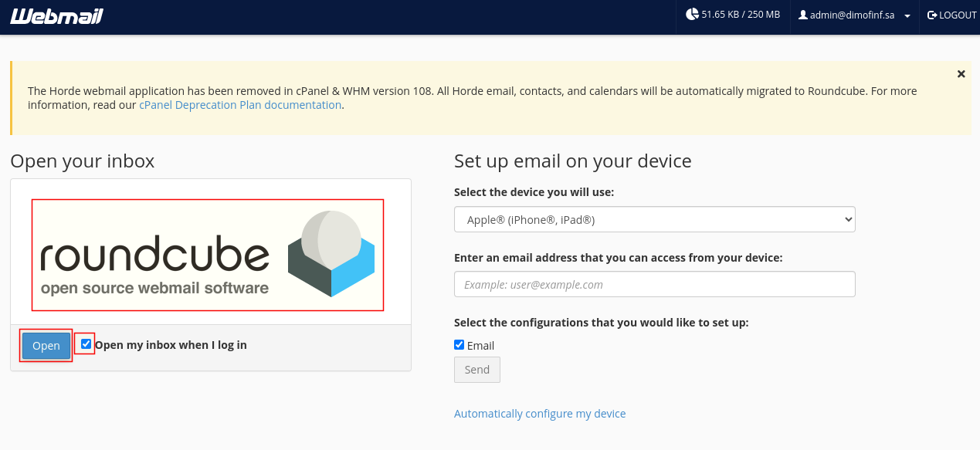Click the Send button

coord(477,370)
